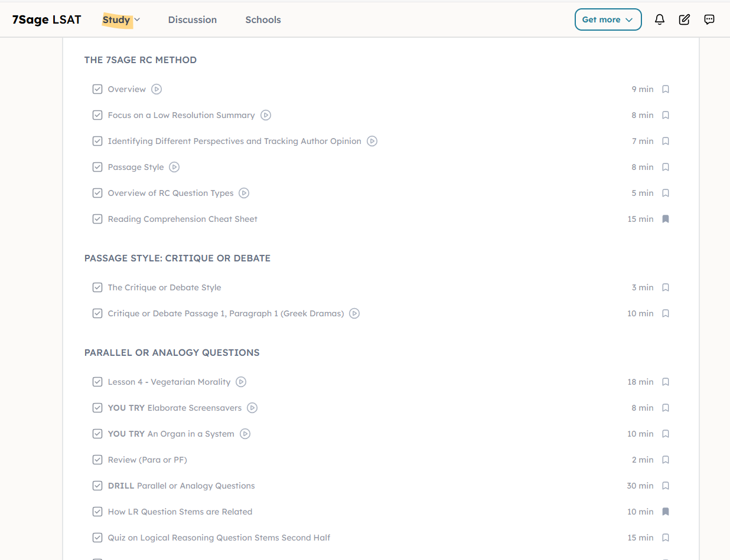The height and width of the screenshot is (560, 730).
Task: Open YOU TRY Elaborate Screensavers lesson
Action: [175, 408]
